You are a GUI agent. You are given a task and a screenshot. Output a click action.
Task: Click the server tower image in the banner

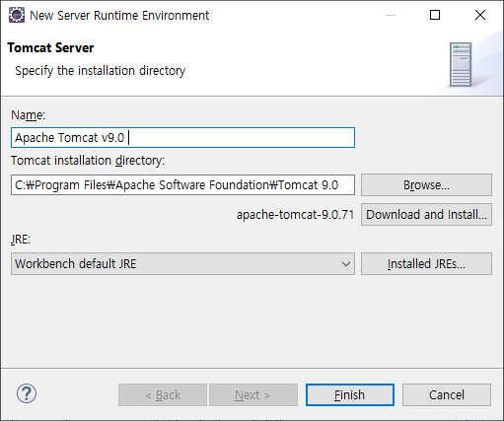(461, 64)
